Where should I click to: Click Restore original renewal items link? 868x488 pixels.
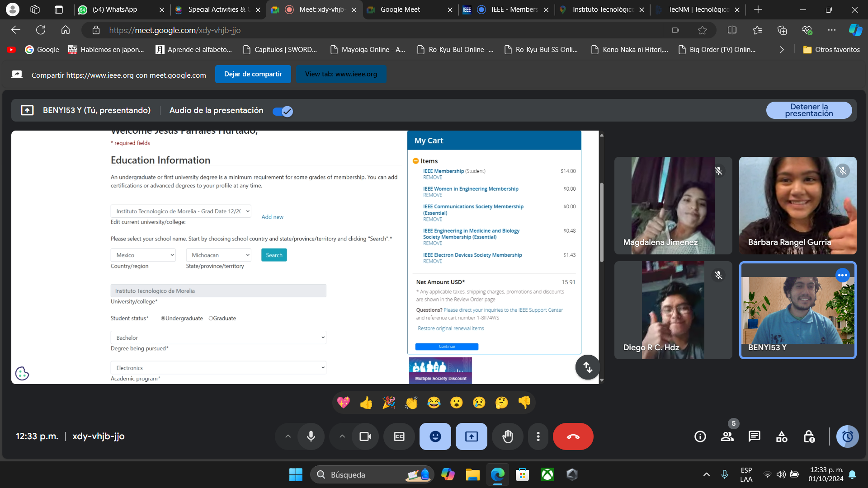(x=451, y=328)
